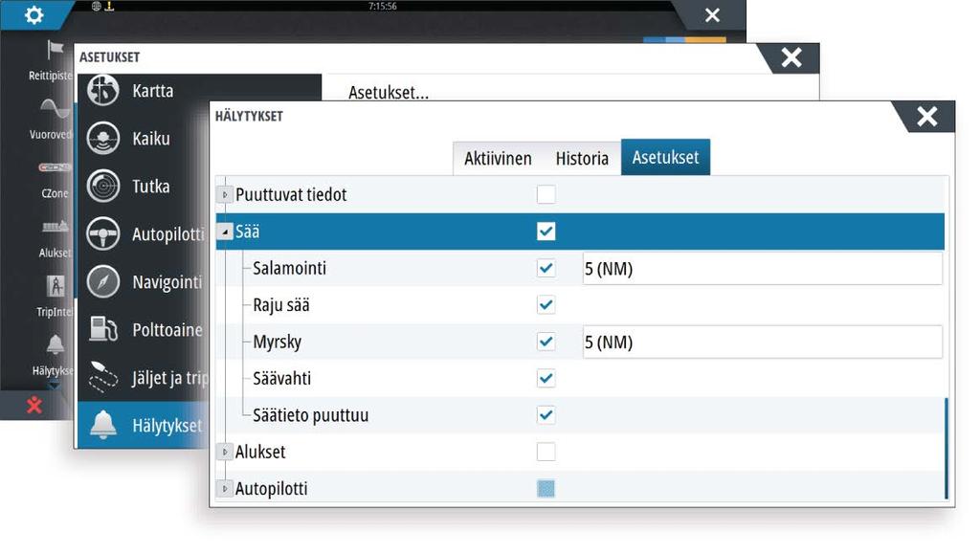Enable the Puuttuvat tiedot checkbox

546,194
